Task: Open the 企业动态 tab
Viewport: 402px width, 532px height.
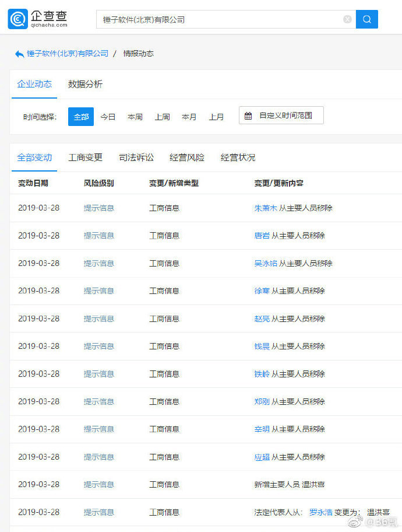Action: [34, 84]
